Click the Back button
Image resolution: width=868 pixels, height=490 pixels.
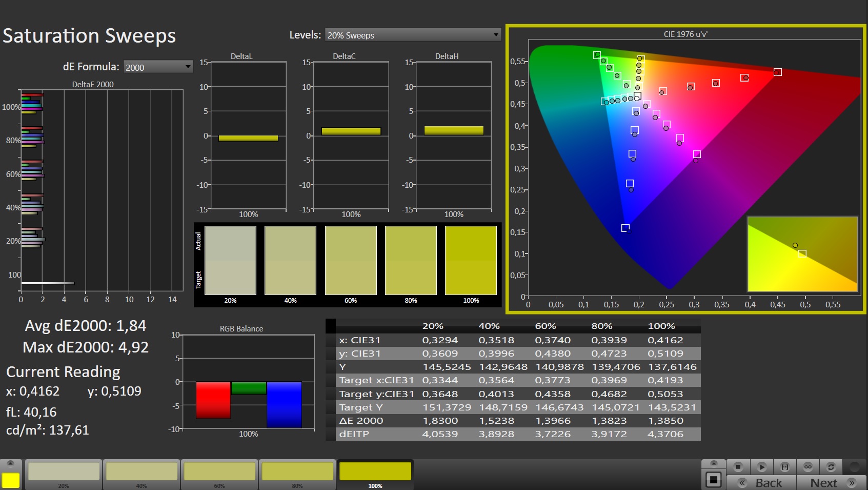(761, 483)
